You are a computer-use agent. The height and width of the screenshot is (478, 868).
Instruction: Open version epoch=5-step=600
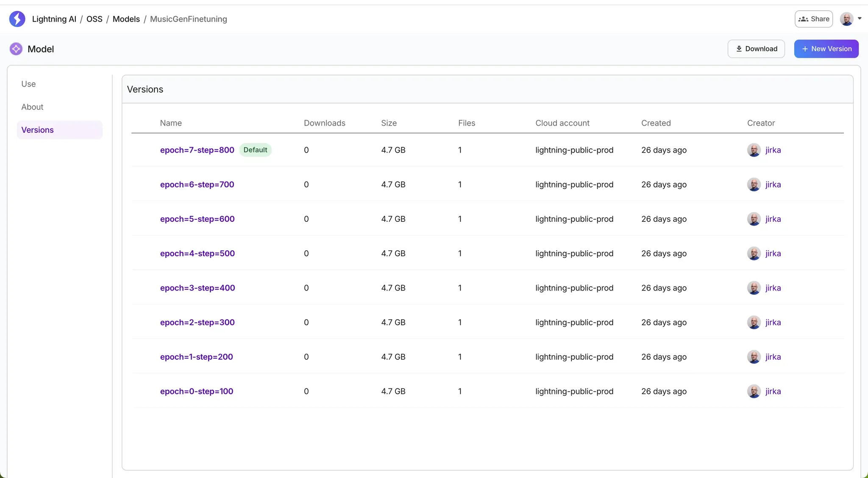pos(197,219)
